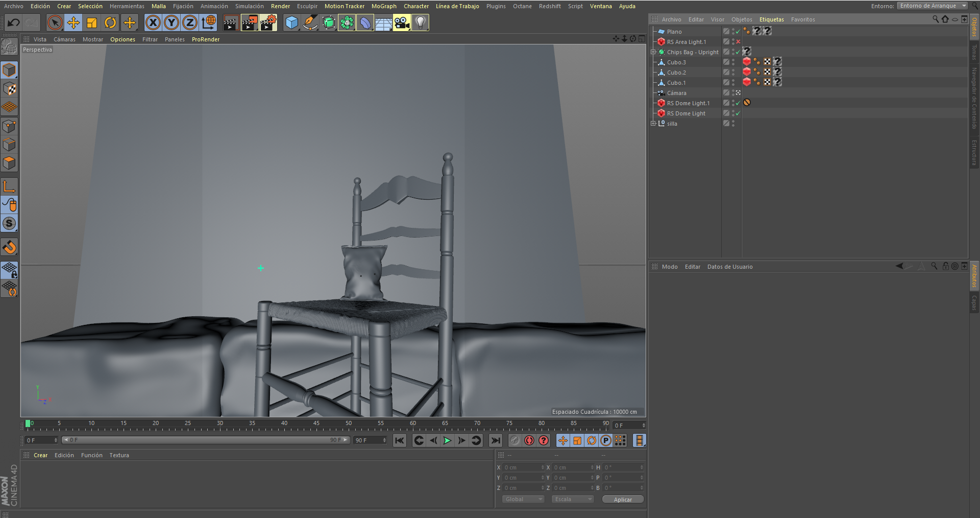Click the end frame 90 F field
The image size is (980, 518).
(371, 440)
